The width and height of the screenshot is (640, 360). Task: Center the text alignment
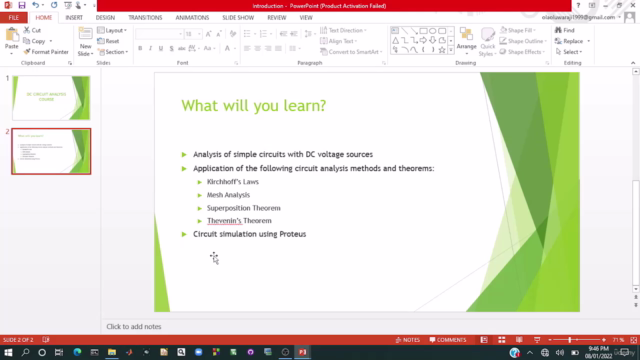tap(258, 48)
